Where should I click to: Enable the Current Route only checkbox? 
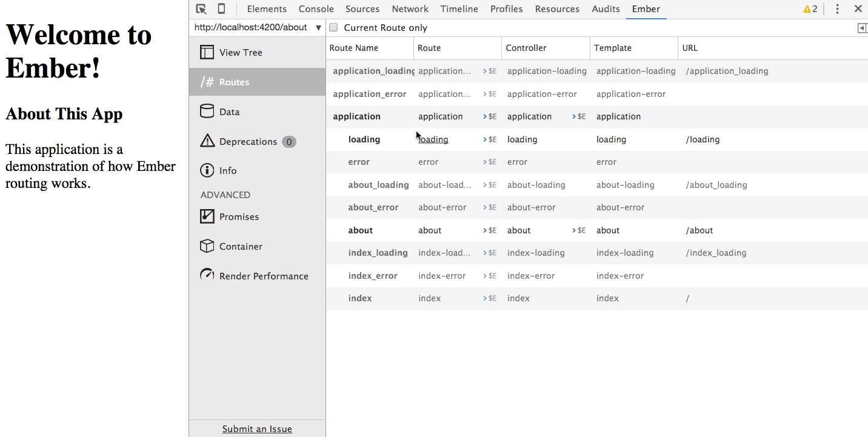coord(333,27)
